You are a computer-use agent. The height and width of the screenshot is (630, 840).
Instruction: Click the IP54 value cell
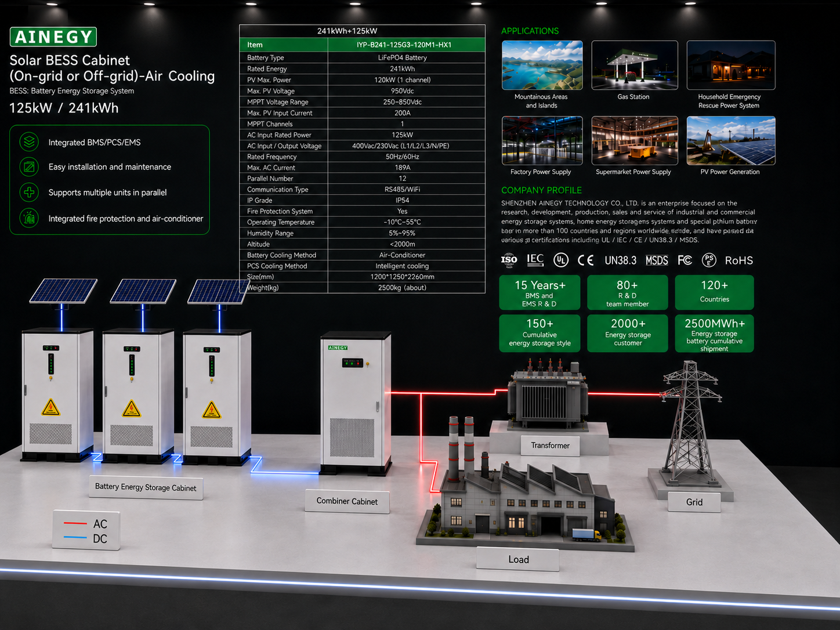[403, 200]
